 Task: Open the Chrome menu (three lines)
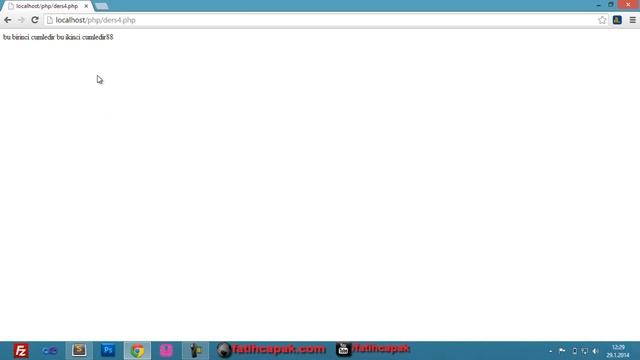[633, 20]
